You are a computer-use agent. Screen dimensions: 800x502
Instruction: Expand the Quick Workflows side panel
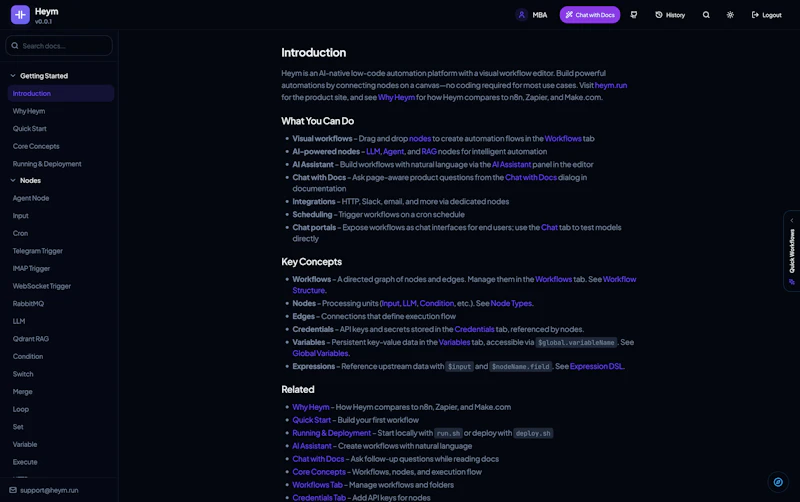pyautogui.click(x=791, y=250)
